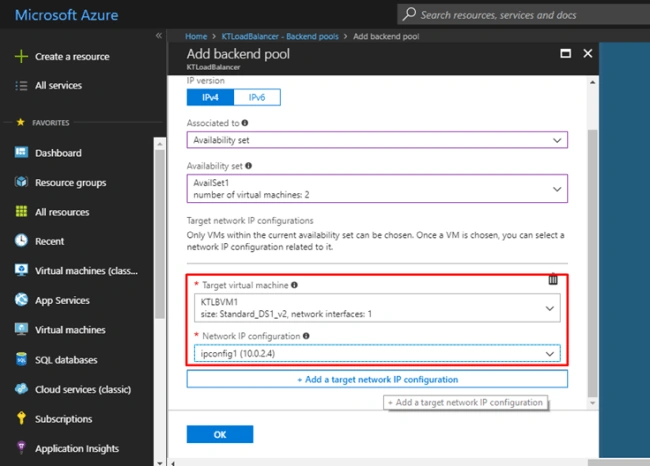The width and height of the screenshot is (650, 466).
Task: Select IPv4 as IP version
Action: [210, 97]
